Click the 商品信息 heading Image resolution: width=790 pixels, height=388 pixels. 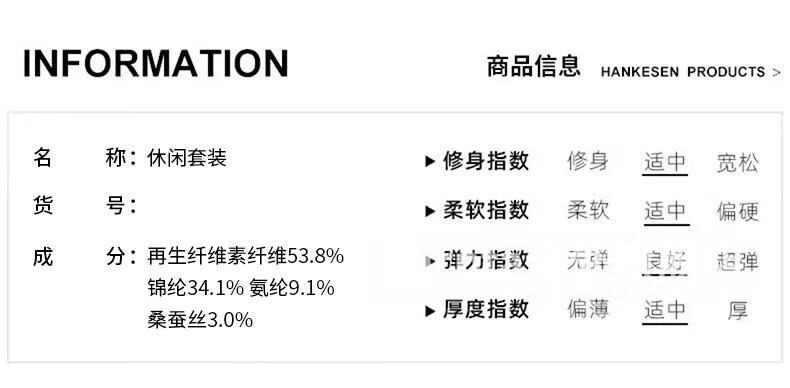(533, 66)
